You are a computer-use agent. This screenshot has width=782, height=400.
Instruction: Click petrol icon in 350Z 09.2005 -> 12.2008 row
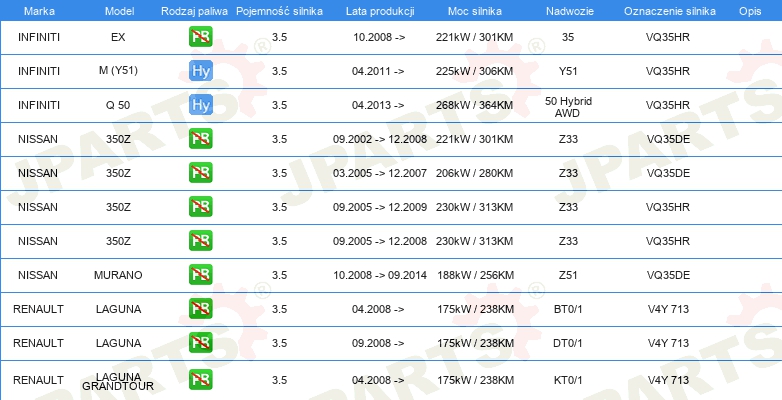tap(200, 240)
